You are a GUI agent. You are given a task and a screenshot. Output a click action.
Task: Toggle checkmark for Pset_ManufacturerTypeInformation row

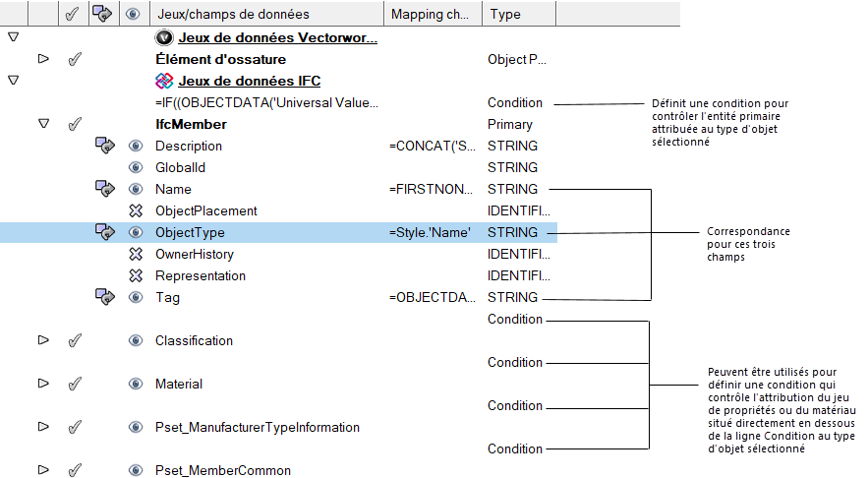pos(75,427)
